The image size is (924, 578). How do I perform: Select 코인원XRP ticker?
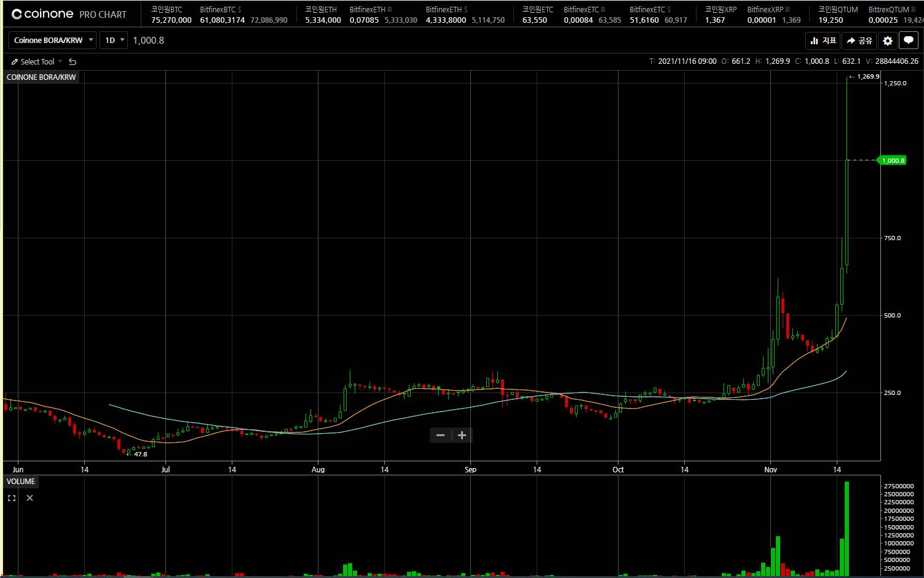pos(721,15)
